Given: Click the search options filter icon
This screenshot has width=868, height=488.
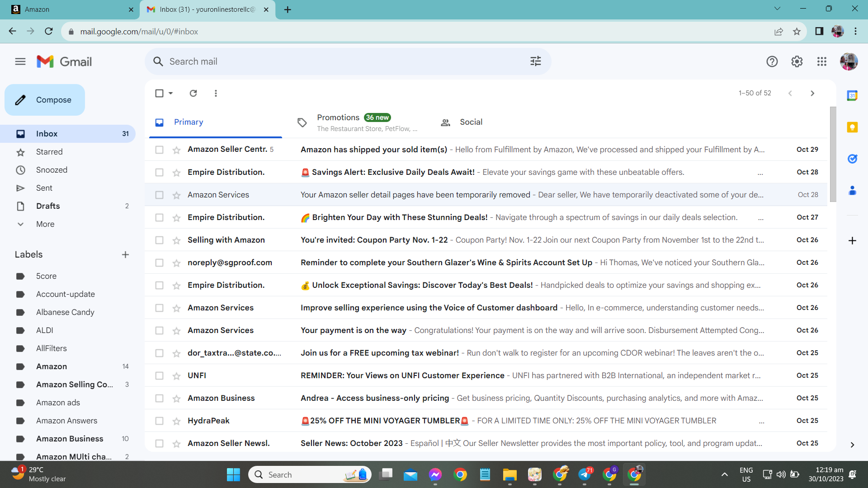Looking at the screenshot, I should coord(536,61).
